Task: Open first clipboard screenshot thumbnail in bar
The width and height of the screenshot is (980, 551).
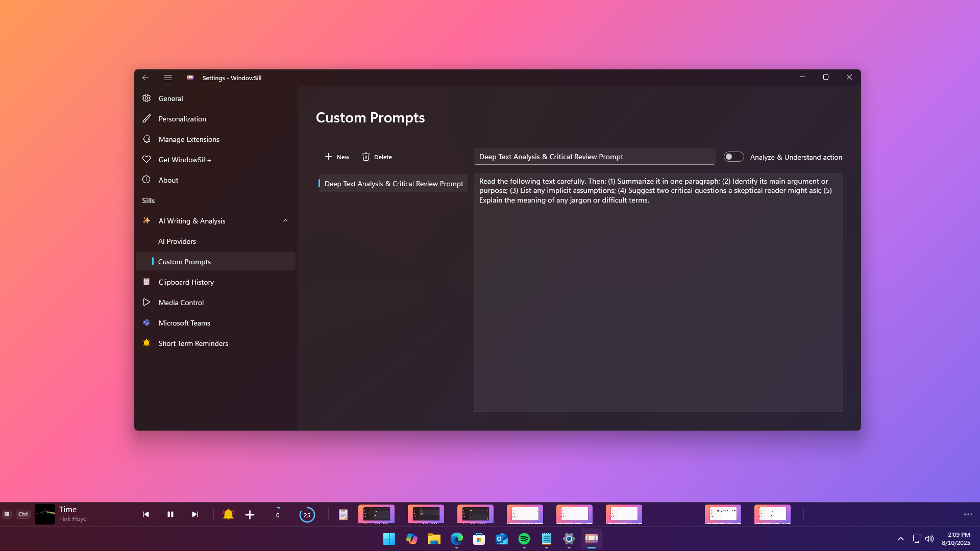Action: [x=376, y=514]
